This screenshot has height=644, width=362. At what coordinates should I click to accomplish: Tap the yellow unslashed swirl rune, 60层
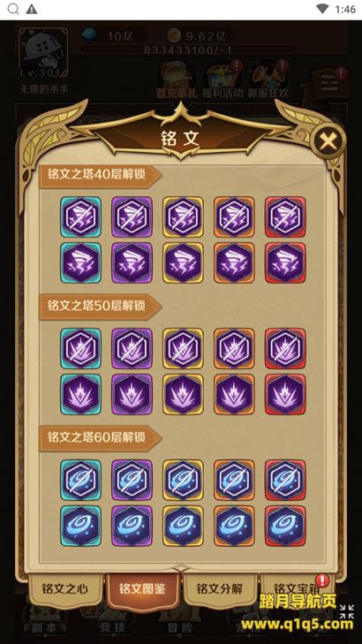click(x=183, y=526)
